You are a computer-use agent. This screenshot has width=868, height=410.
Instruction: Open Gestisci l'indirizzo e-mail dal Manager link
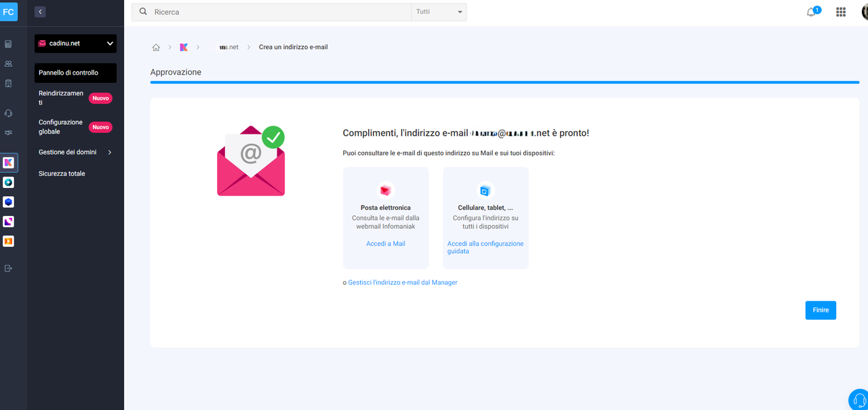click(403, 282)
